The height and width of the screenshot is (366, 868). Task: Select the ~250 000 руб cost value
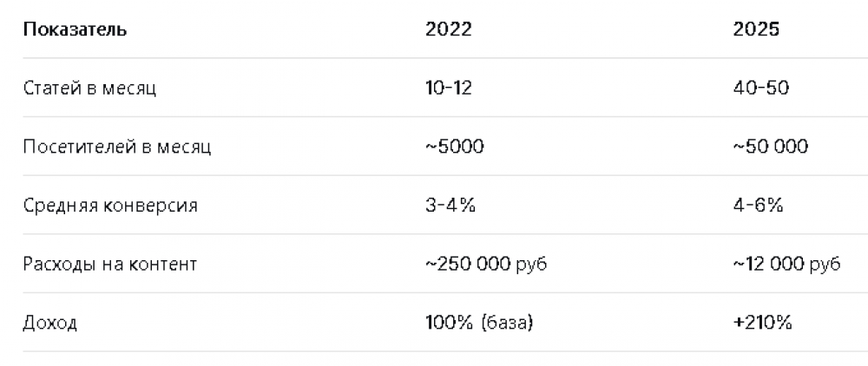point(487,265)
